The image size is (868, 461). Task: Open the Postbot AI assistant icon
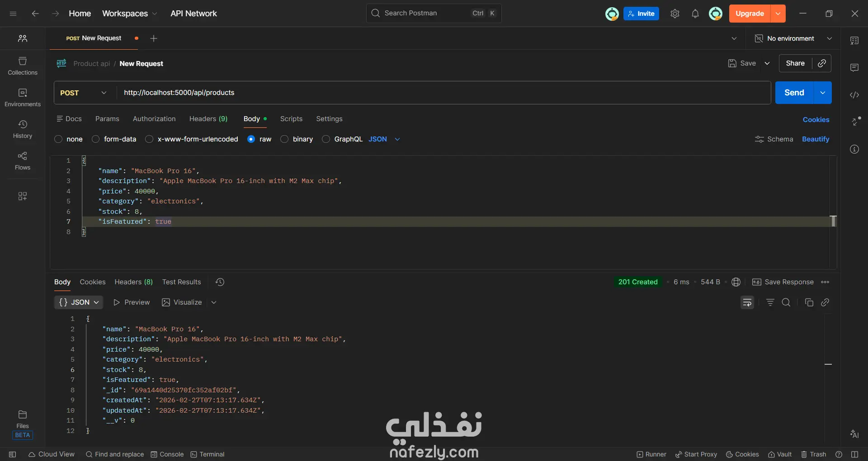pyautogui.click(x=854, y=434)
